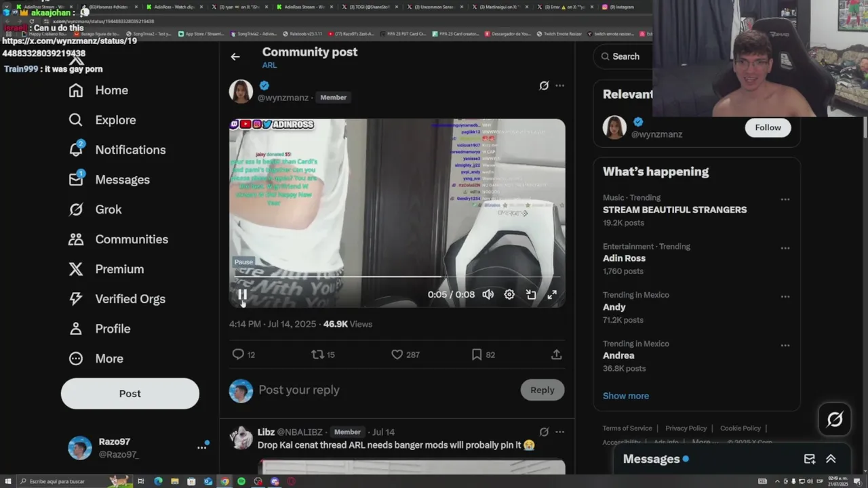Viewport: 868px width, 488px height.
Task: Open options for Andrea trend
Action: (785, 346)
